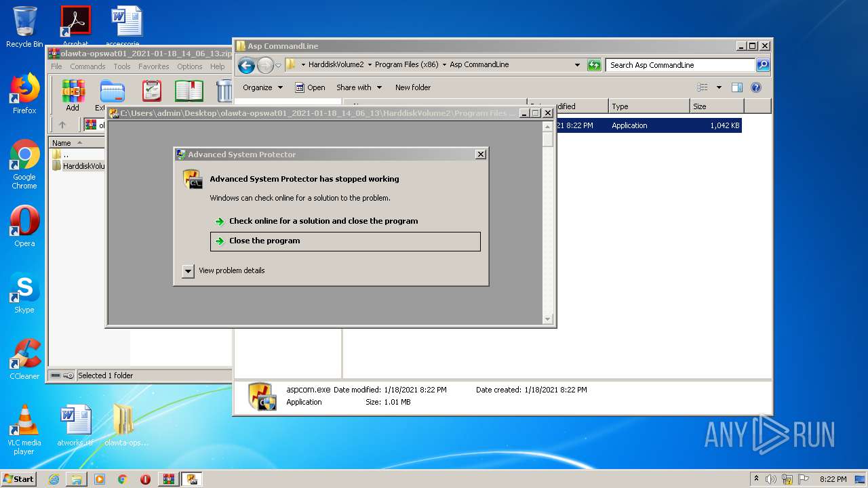Toggle the Explorer preview pane
This screenshot has height=488, width=868.
pyautogui.click(x=737, y=87)
